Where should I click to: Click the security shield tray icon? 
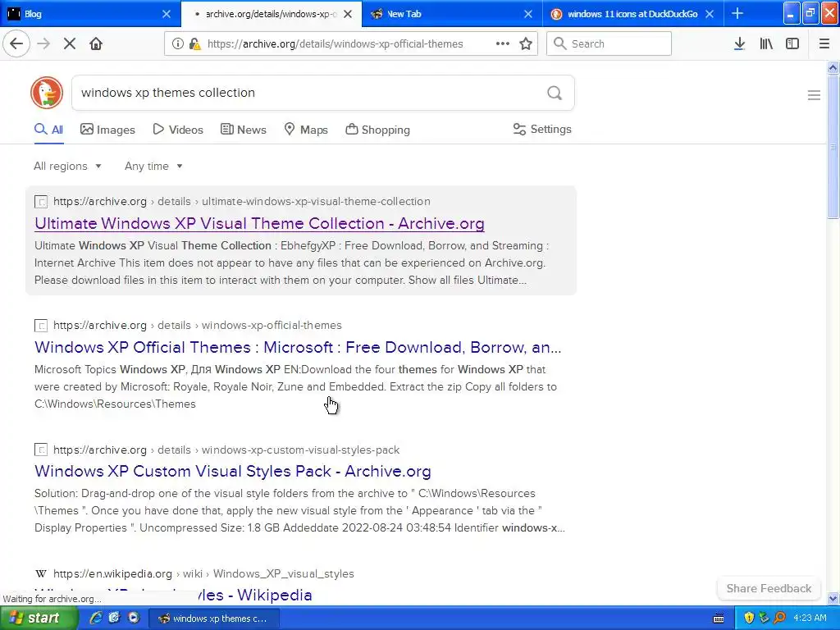pyautogui.click(x=749, y=619)
